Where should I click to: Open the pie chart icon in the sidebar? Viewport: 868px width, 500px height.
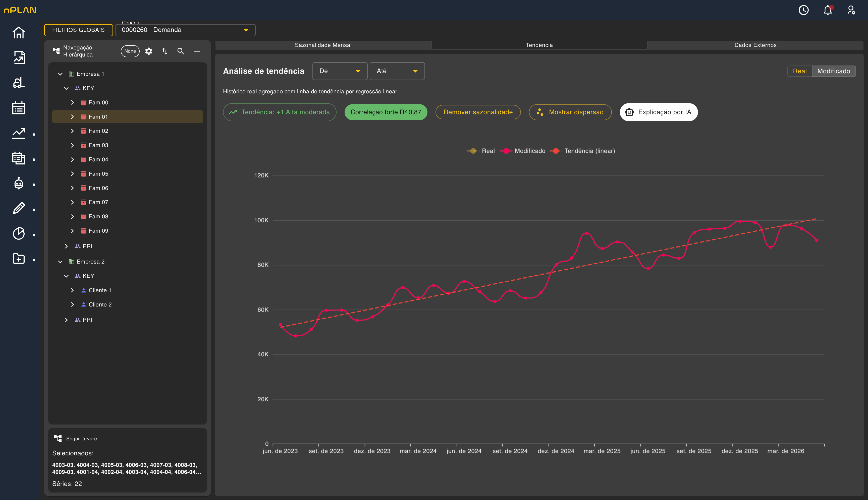point(19,233)
